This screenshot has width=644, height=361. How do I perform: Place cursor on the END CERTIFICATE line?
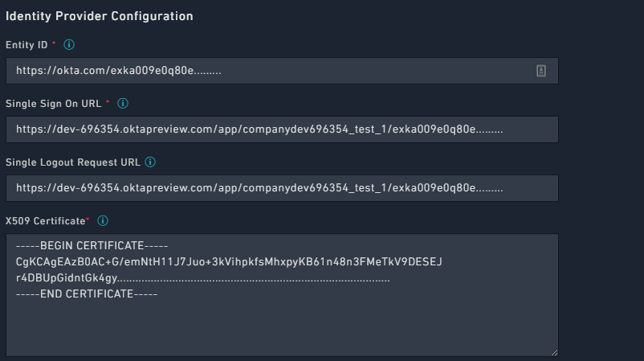(87, 293)
